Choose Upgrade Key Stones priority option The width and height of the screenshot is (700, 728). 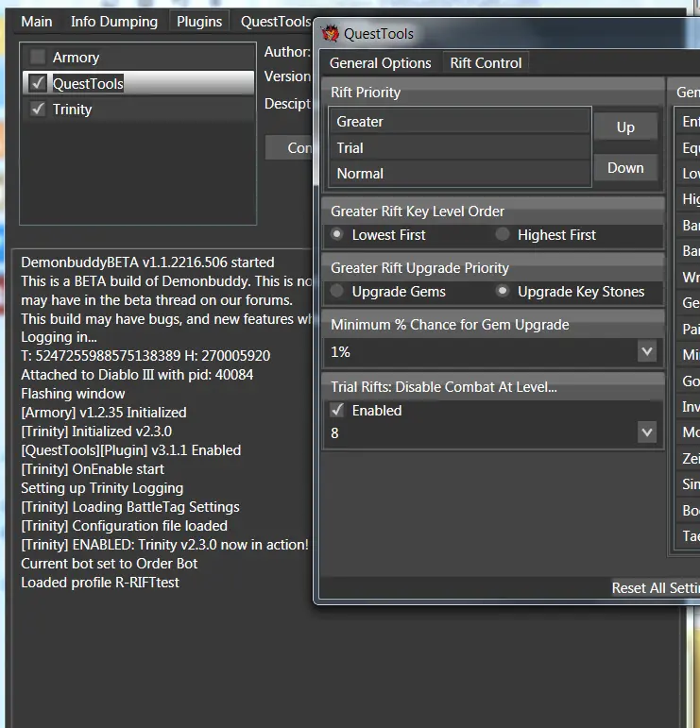503,291
